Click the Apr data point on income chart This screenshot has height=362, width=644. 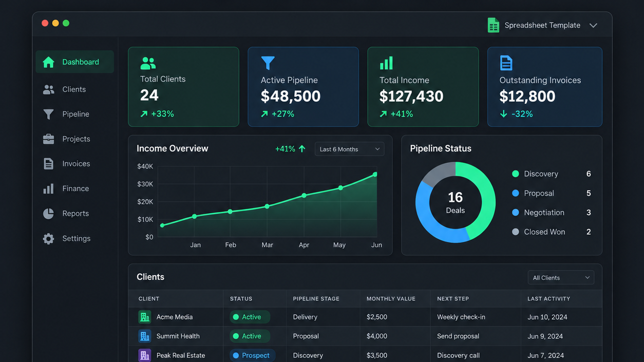click(x=304, y=196)
